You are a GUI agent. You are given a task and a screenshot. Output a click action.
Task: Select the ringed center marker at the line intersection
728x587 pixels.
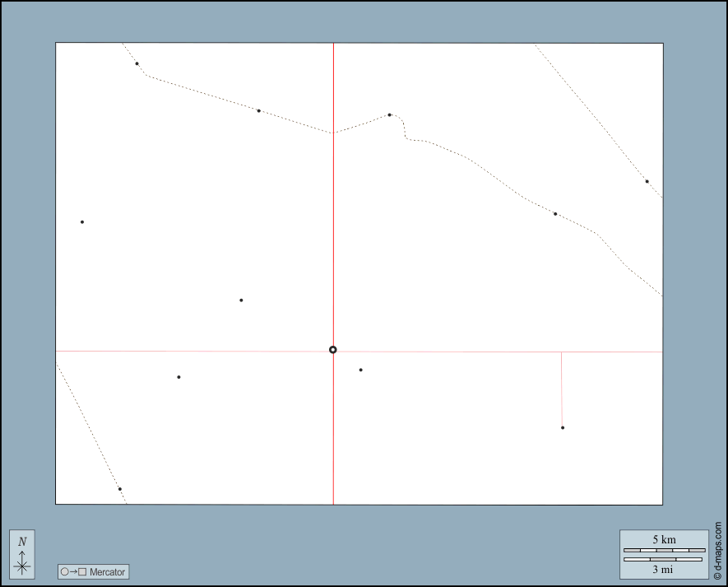coord(333,350)
